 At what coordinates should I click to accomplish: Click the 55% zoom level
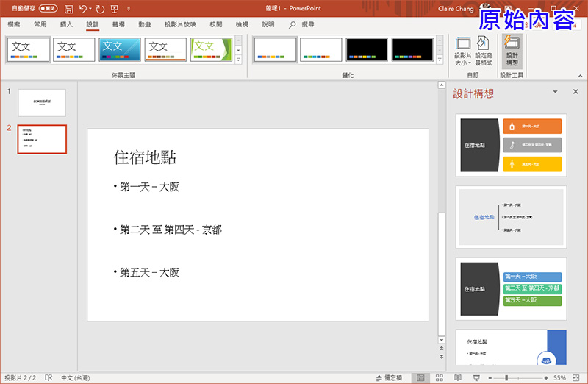click(x=559, y=378)
